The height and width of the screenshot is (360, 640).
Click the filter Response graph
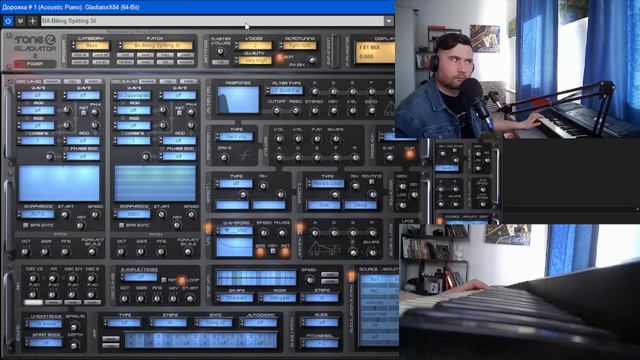(x=238, y=99)
